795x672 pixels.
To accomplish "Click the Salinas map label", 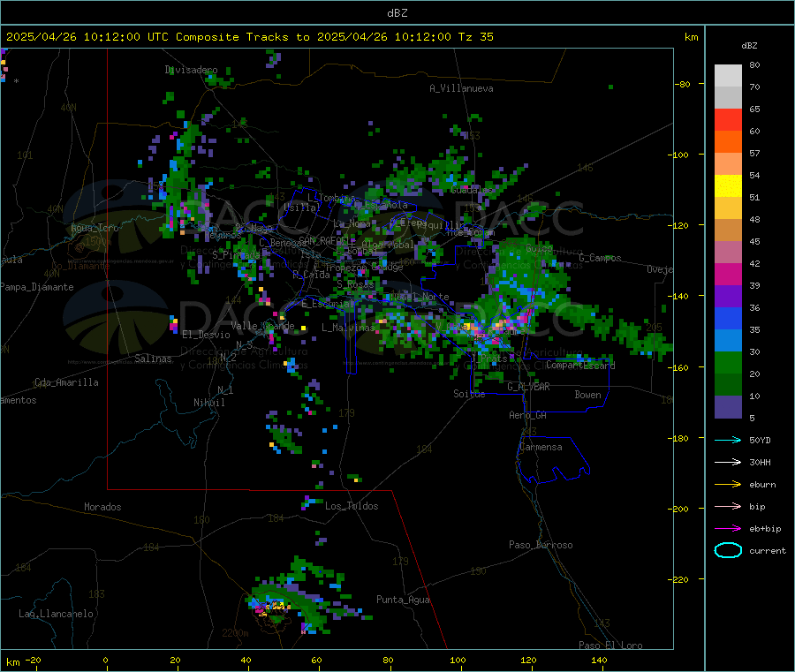I will point(153,359).
